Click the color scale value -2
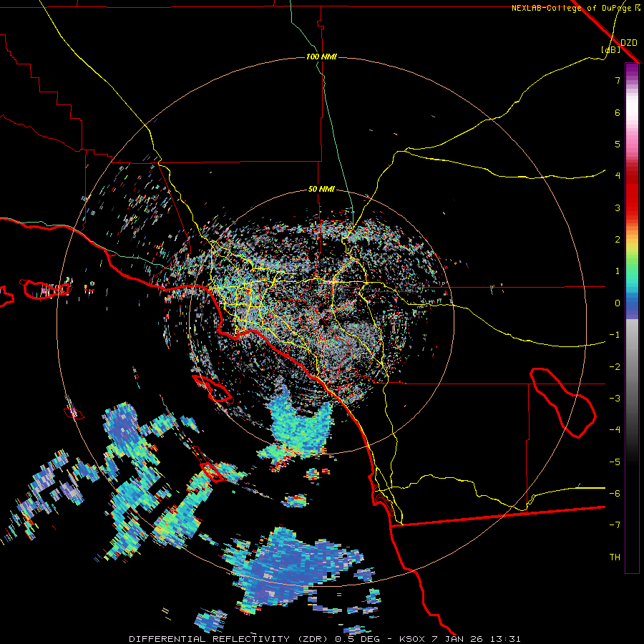The height and width of the screenshot is (644, 644). (x=615, y=367)
